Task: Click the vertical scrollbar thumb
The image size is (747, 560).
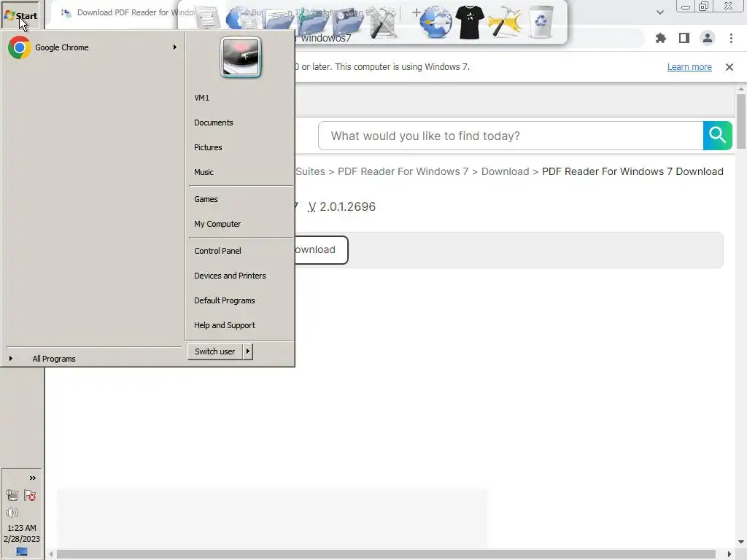Action: coord(741,122)
